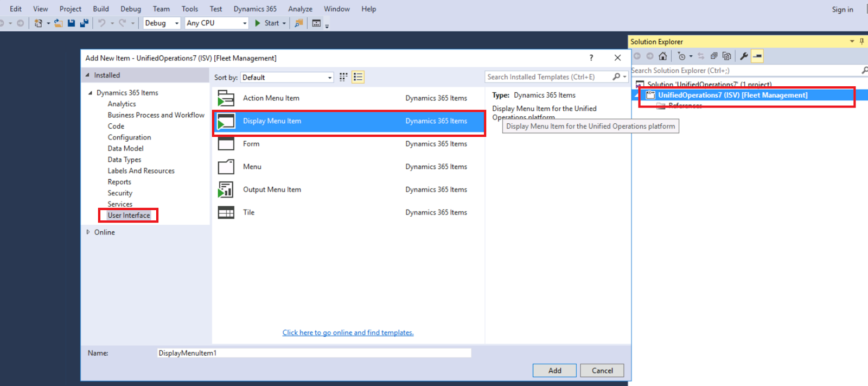Screen dimensions: 868x386
Task: Click the Sync with Active Document icon
Action: (700, 56)
